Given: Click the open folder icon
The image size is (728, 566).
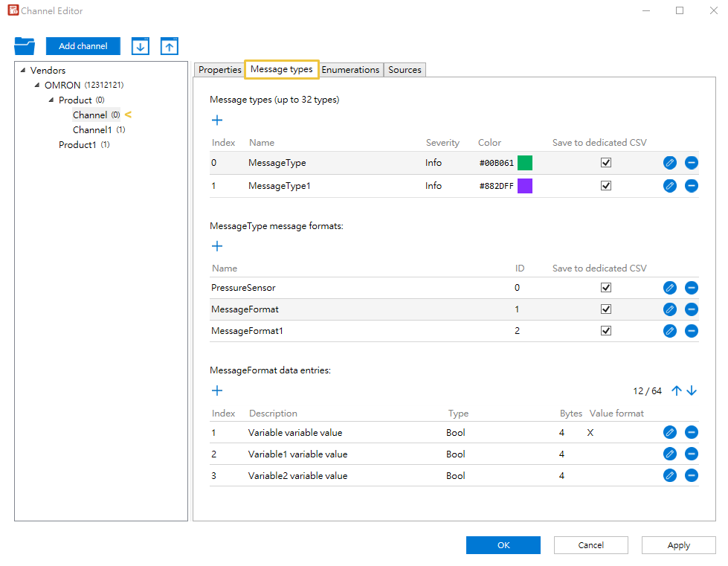Looking at the screenshot, I should pos(25,46).
